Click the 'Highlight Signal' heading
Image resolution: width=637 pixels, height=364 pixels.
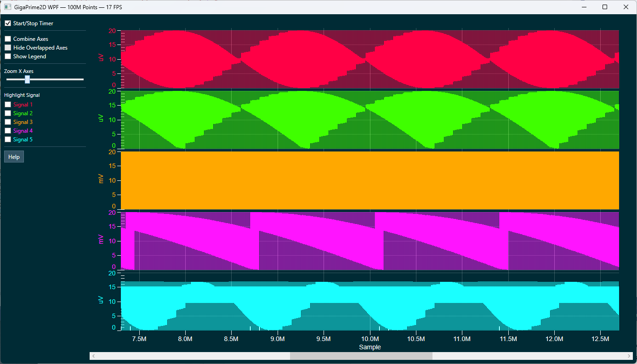(x=22, y=95)
